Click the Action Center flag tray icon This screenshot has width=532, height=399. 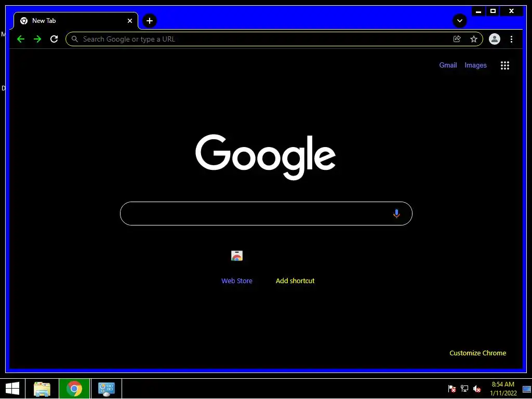point(451,389)
